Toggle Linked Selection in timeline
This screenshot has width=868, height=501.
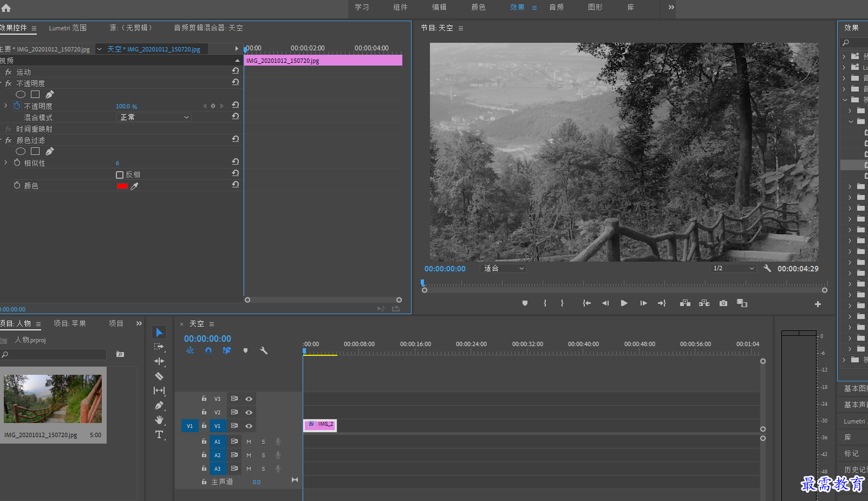click(227, 350)
